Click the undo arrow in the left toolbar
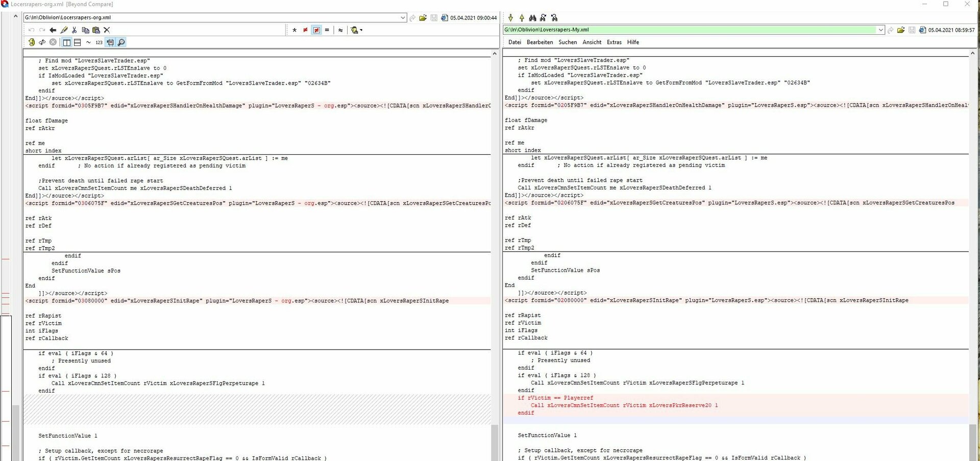Image resolution: width=980 pixels, height=461 pixels. point(31,30)
